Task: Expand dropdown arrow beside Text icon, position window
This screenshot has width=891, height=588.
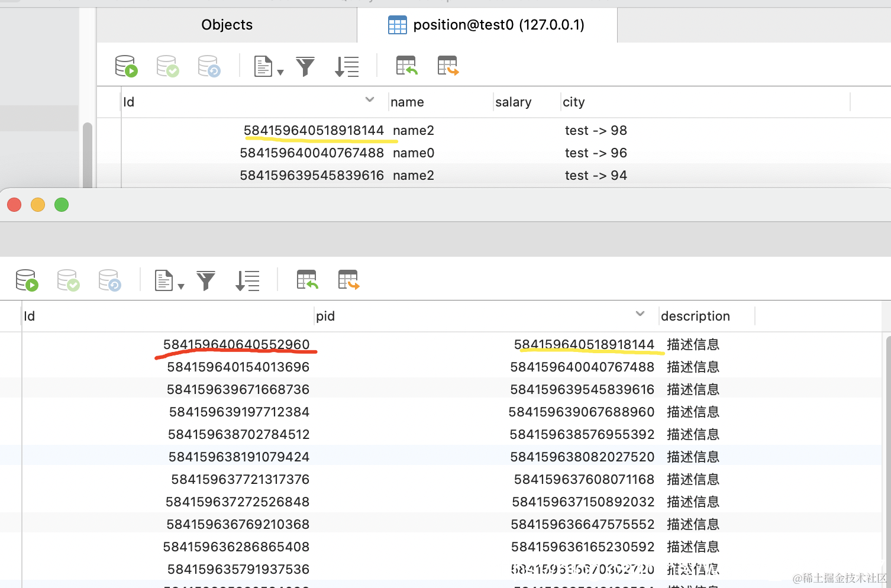Action: tap(280, 72)
